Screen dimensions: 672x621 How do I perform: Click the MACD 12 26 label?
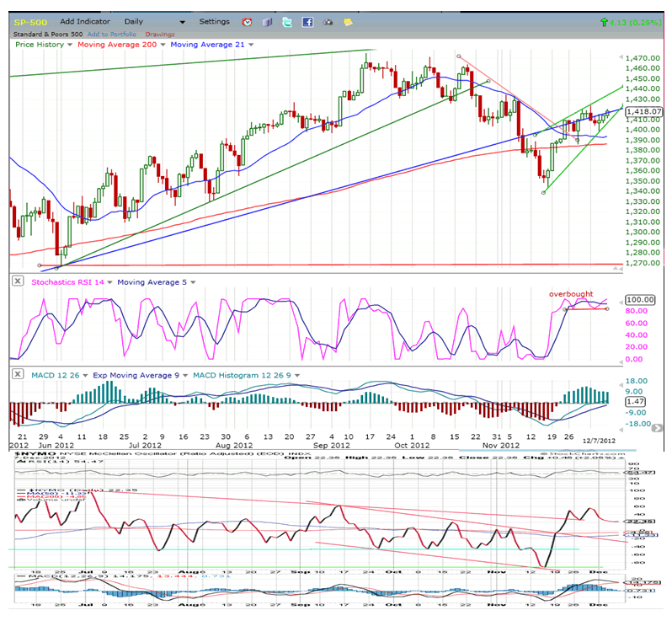56,375
